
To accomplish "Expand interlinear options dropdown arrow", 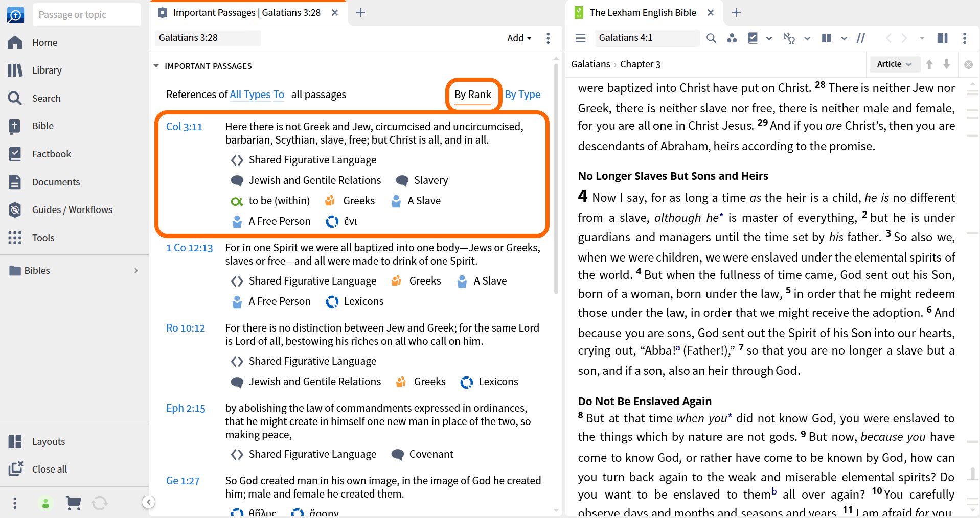I will tap(807, 38).
